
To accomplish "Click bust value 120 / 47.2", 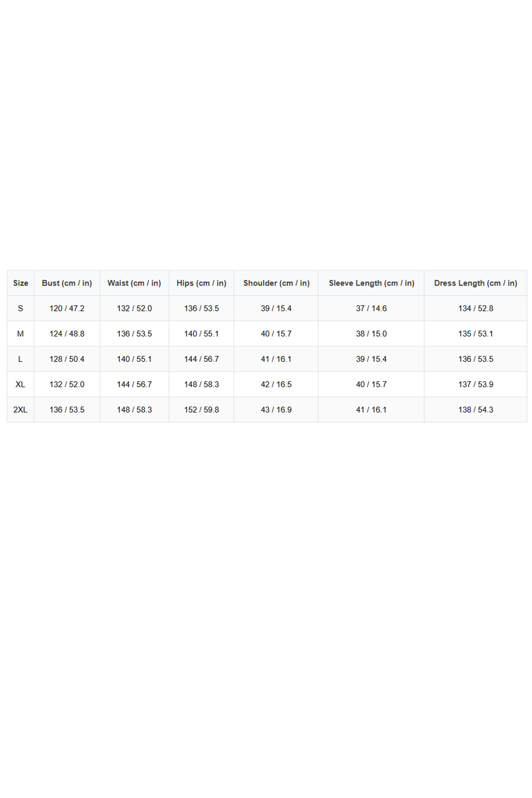I will pyautogui.click(x=67, y=309).
